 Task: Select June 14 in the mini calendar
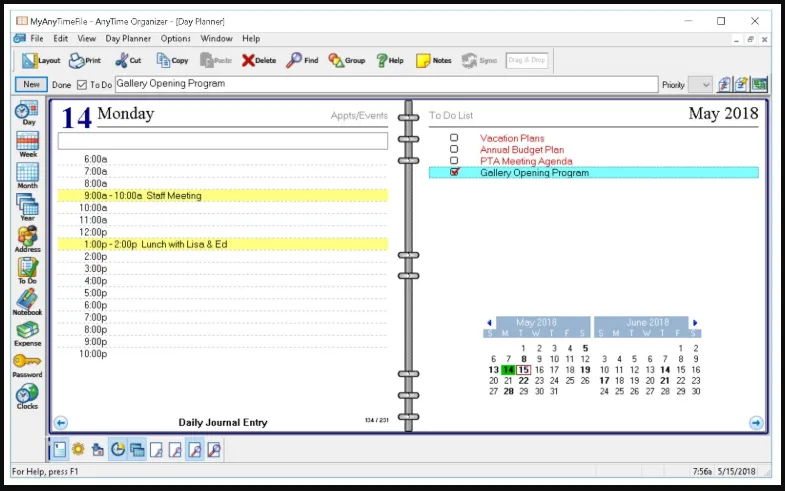[x=665, y=370]
